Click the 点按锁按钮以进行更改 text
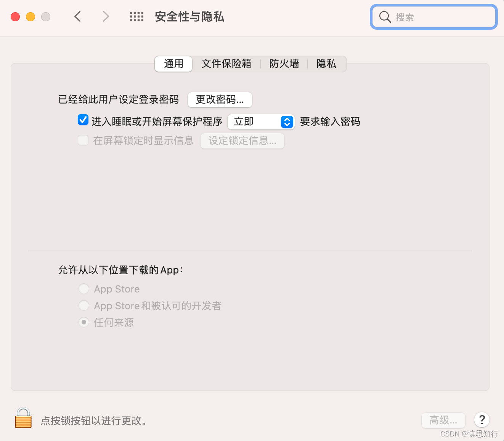 coord(94,420)
